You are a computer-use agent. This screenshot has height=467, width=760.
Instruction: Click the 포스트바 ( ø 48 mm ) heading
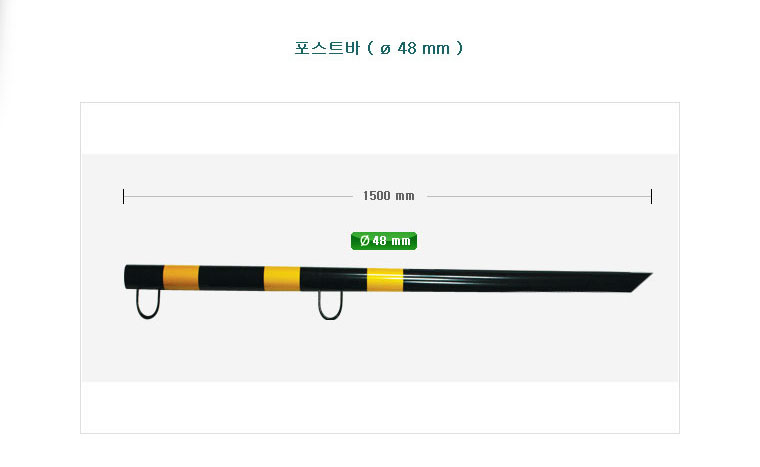click(379, 48)
